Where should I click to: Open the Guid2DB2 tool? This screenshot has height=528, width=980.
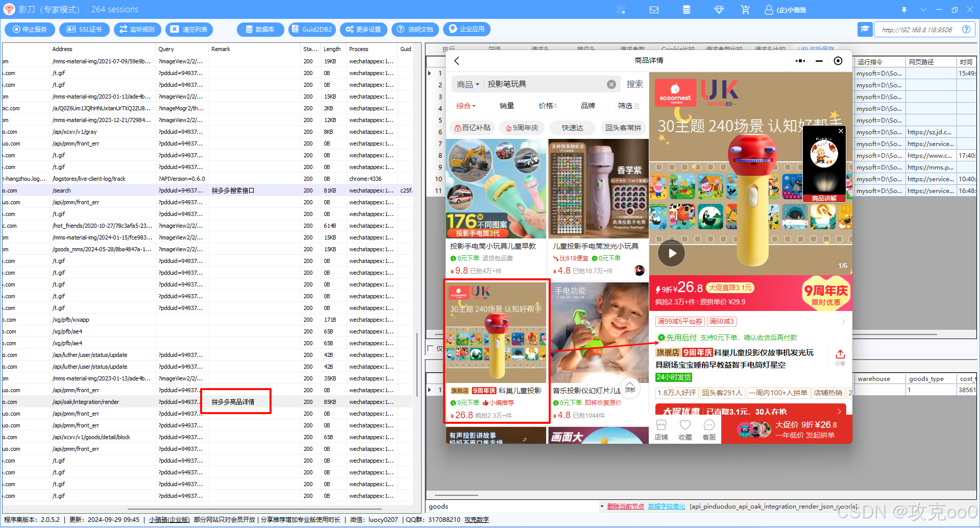[x=312, y=30]
